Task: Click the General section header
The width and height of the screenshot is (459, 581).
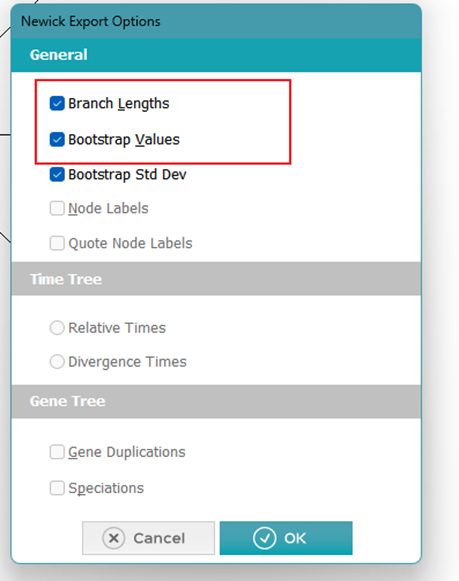Action: click(x=216, y=55)
